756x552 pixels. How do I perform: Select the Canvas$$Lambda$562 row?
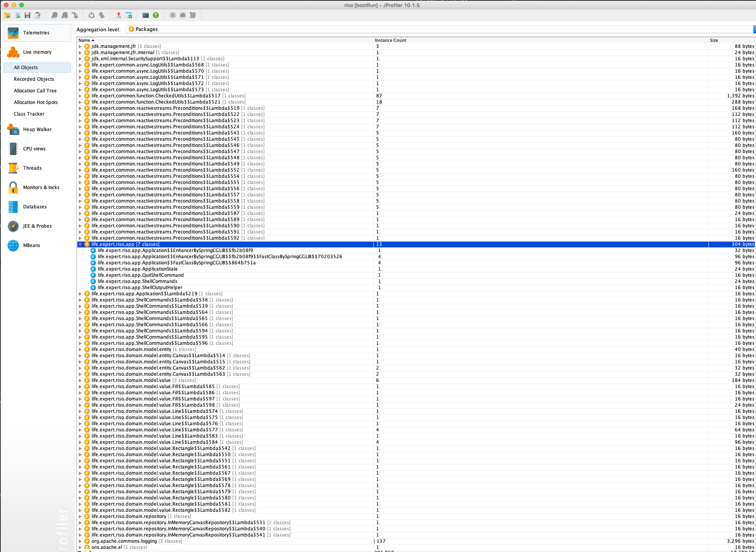tap(416, 368)
